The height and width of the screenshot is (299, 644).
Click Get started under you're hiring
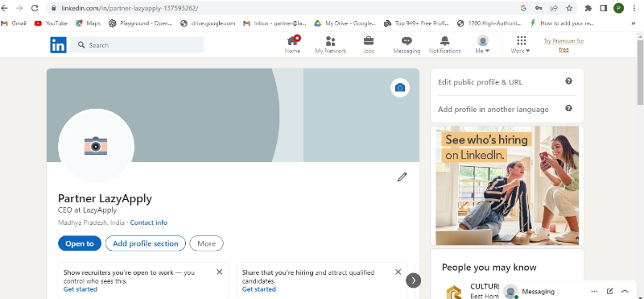[x=258, y=289]
